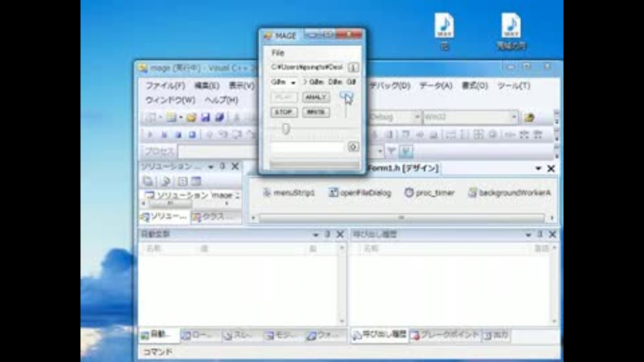Click the empty text box near MAGE bottom
The image size is (644, 362).
pyautogui.click(x=307, y=147)
